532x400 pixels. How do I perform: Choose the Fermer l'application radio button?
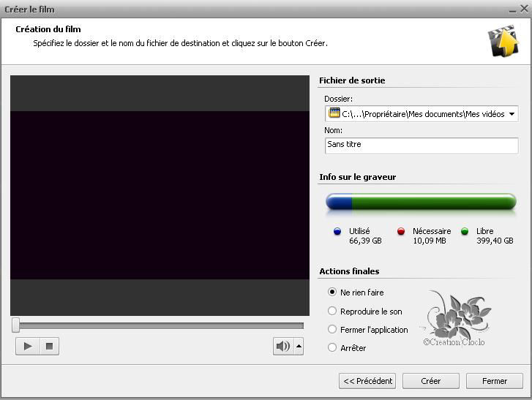pos(332,330)
